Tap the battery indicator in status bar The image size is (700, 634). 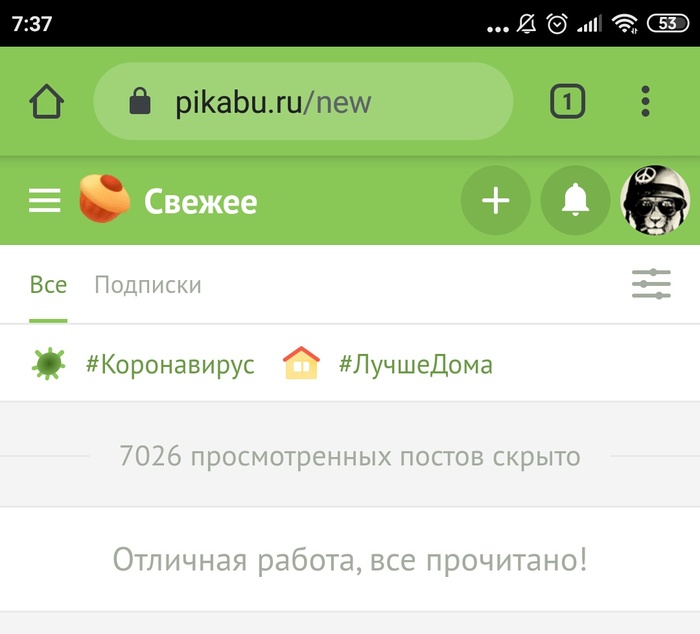(x=667, y=23)
